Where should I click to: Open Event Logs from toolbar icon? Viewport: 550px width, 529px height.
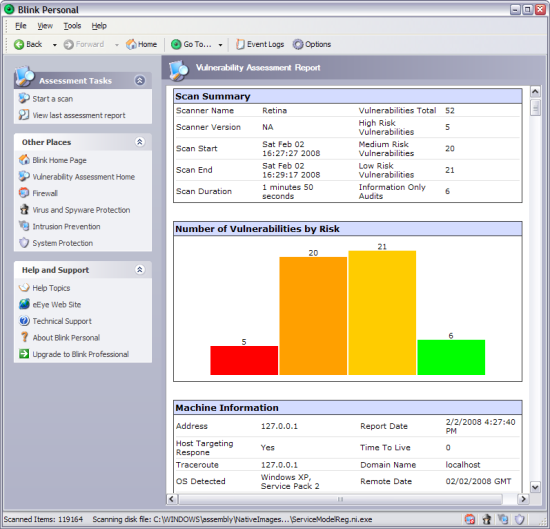point(240,44)
